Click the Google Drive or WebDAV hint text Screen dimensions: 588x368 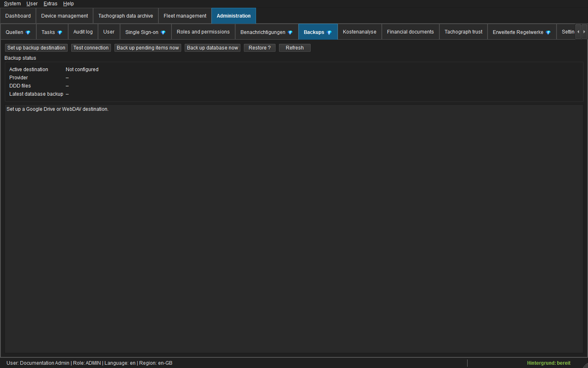(x=58, y=109)
